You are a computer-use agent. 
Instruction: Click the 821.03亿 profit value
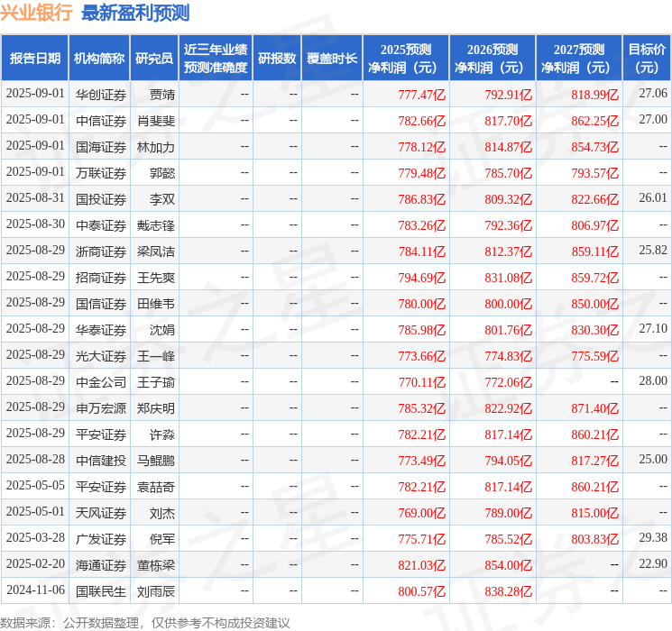click(x=422, y=565)
